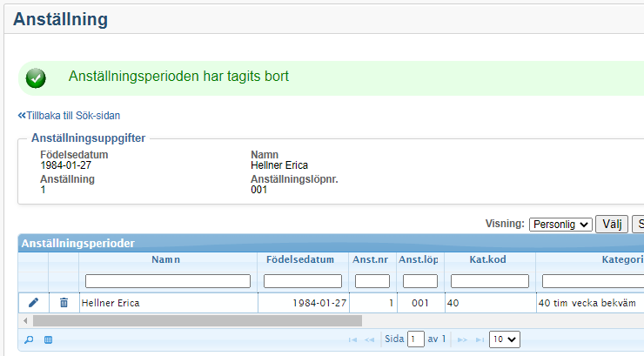Click the Kat.kod column header
The height and width of the screenshot is (356, 644).
(488, 259)
